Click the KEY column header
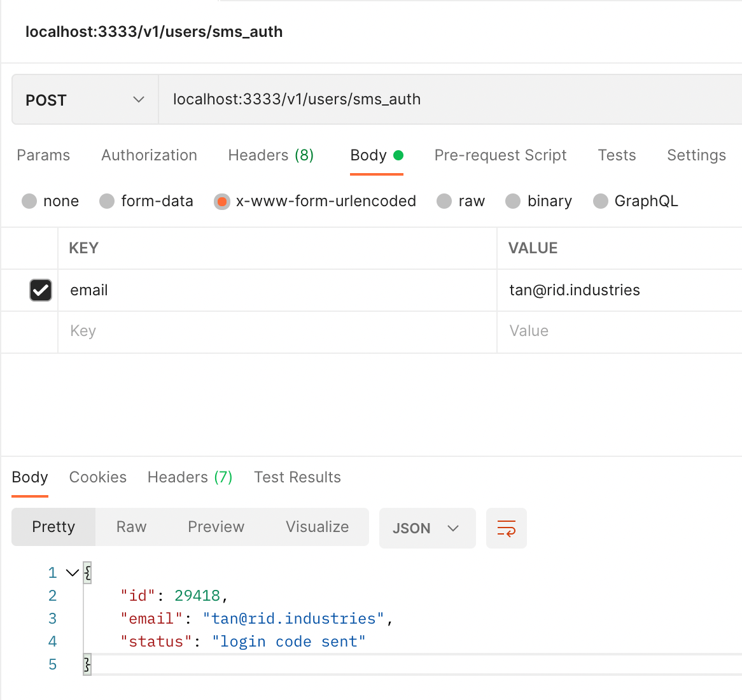Image resolution: width=742 pixels, height=700 pixels. (x=84, y=248)
